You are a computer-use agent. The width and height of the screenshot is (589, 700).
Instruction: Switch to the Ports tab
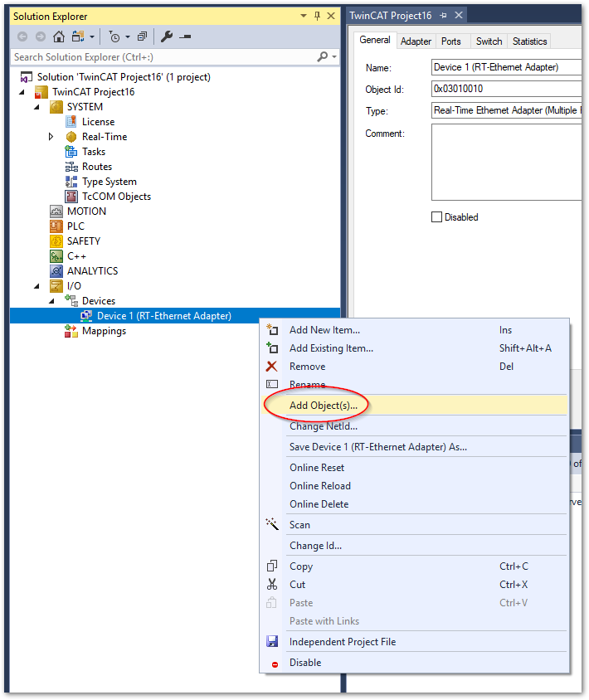[x=451, y=41]
